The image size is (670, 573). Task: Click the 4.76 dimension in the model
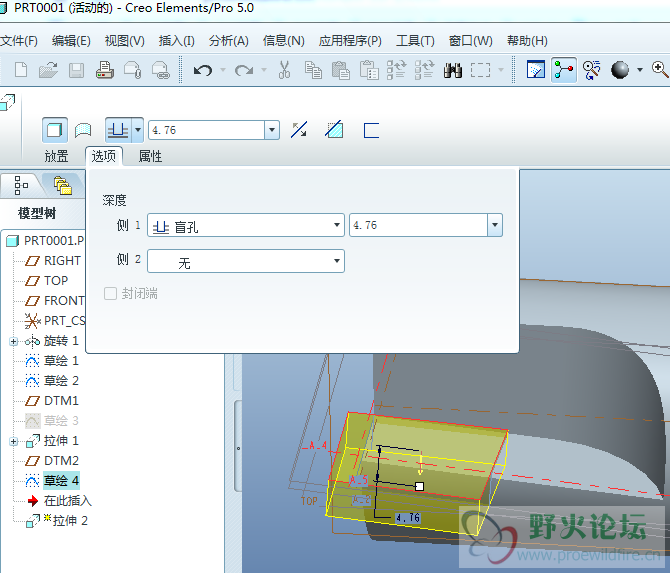click(x=408, y=518)
